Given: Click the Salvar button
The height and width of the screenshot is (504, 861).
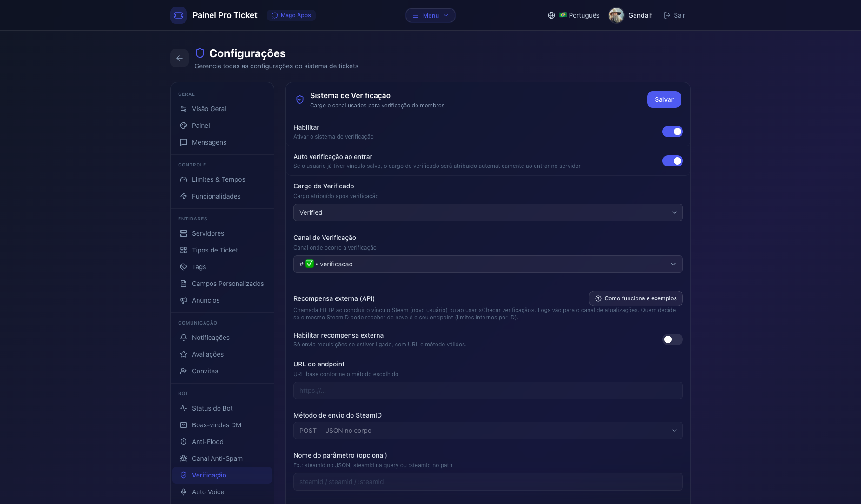Looking at the screenshot, I should (x=664, y=99).
